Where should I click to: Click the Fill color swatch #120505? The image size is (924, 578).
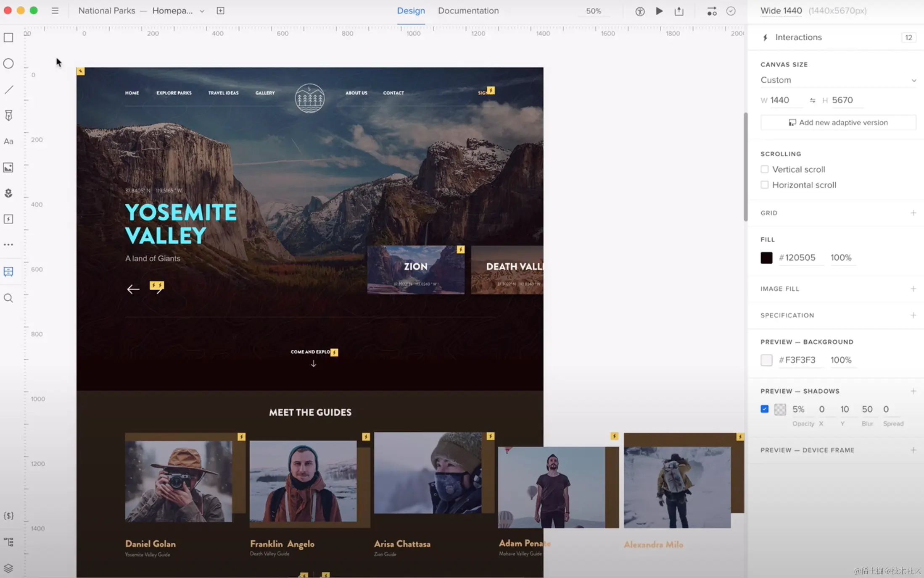pos(766,257)
